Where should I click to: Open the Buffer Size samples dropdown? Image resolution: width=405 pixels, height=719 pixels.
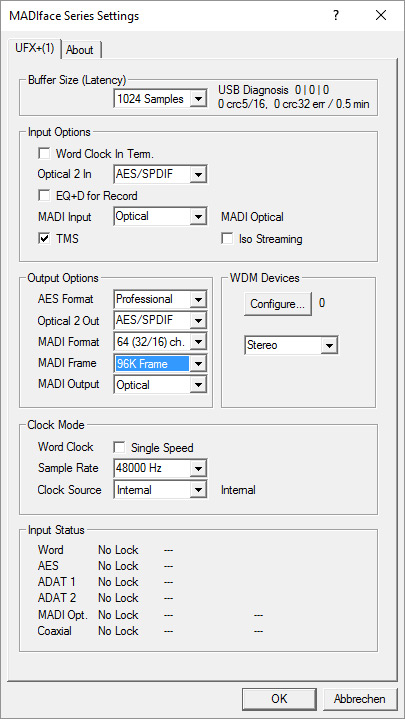pos(160,99)
